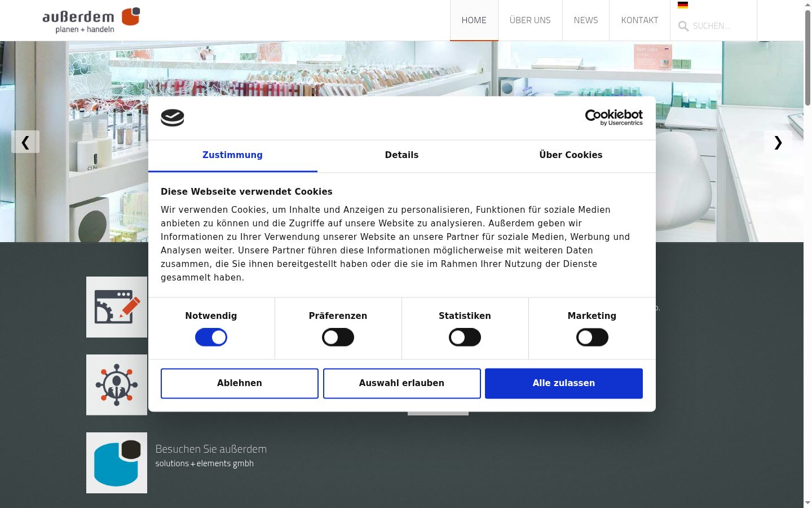Go to previous slide with left arrow
The image size is (812, 508).
coord(25,142)
